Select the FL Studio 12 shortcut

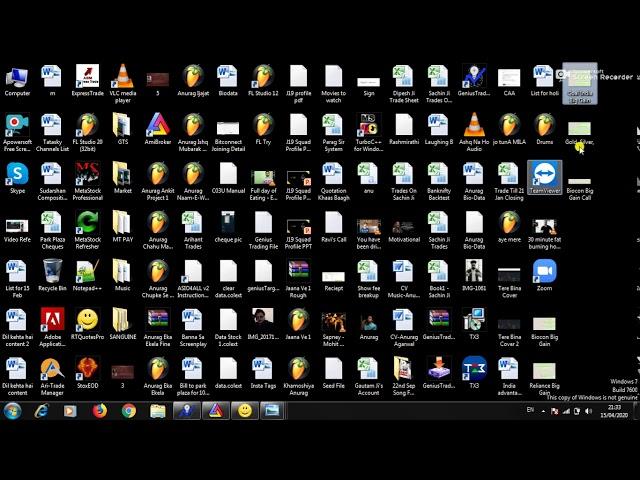(x=263, y=81)
